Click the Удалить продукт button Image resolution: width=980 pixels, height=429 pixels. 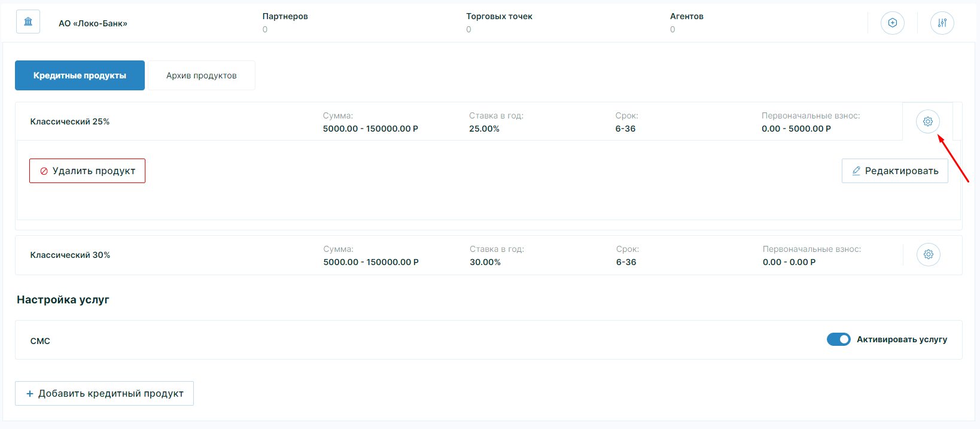coord(87,171)
